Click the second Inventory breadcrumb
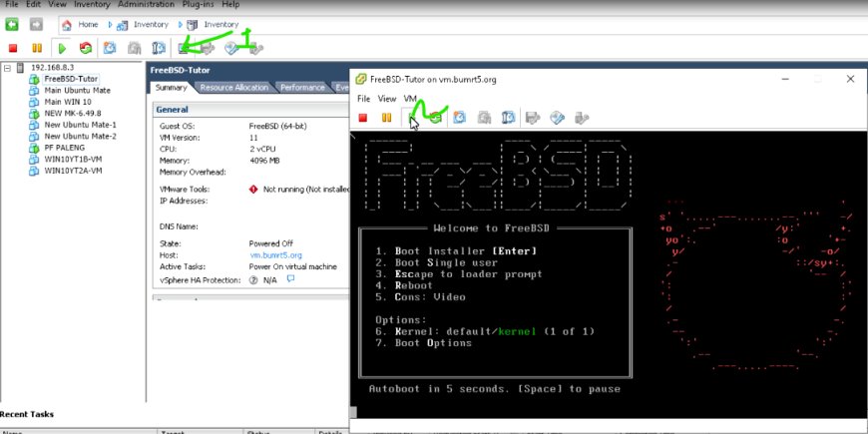This screenshot has height=434, width=868. (221, 24)
